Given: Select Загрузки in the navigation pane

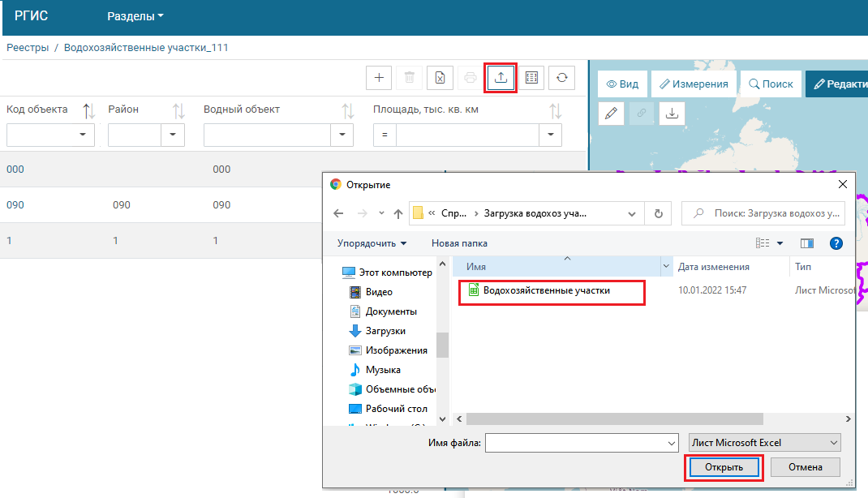Looking at the screenshot, I should click(x=385, y=331).
